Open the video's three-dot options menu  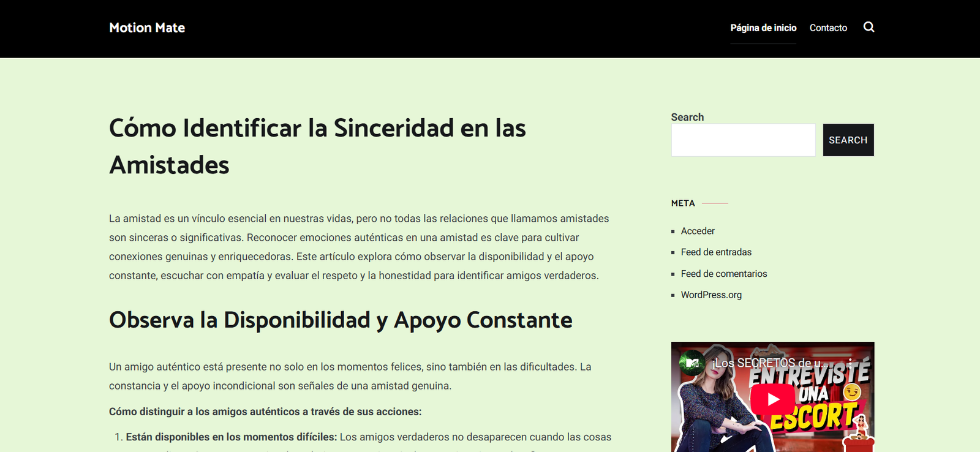click(850, 363)
